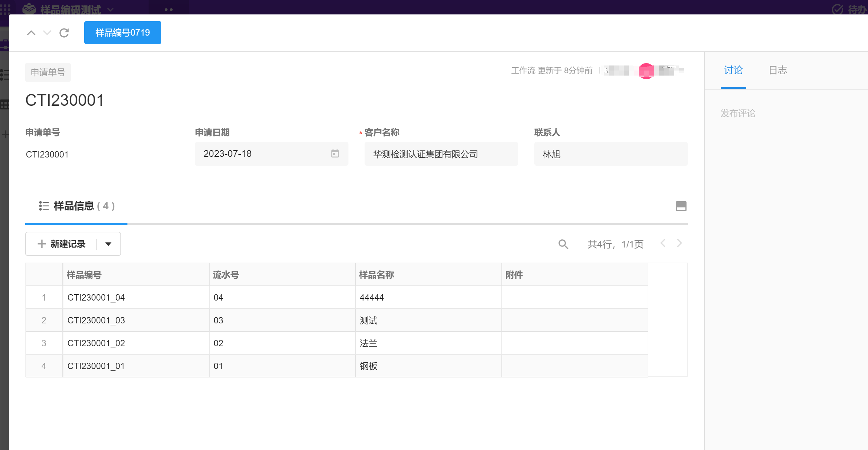Select the 样品信息 (4) tab
The image size is (868, 450).
point(77,206)
